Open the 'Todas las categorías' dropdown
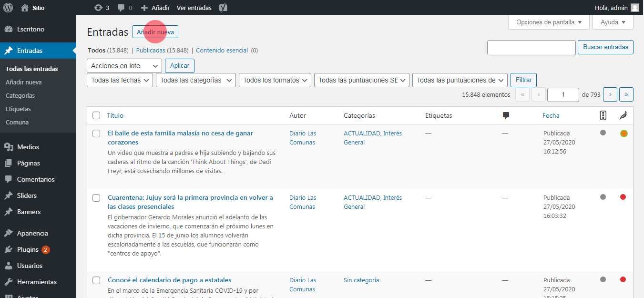The height and width of the screenshot is (298, 644). click(x=195, y=80)
